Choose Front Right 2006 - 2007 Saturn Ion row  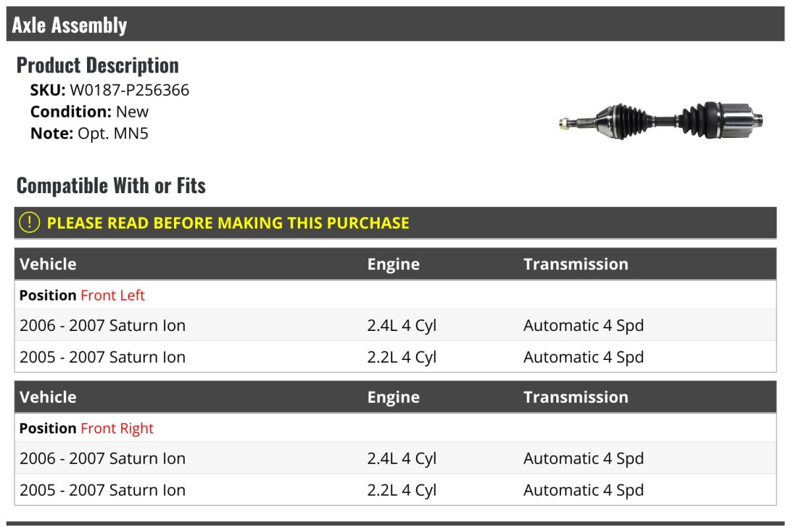pyautogui.click(x=103, y=459)
